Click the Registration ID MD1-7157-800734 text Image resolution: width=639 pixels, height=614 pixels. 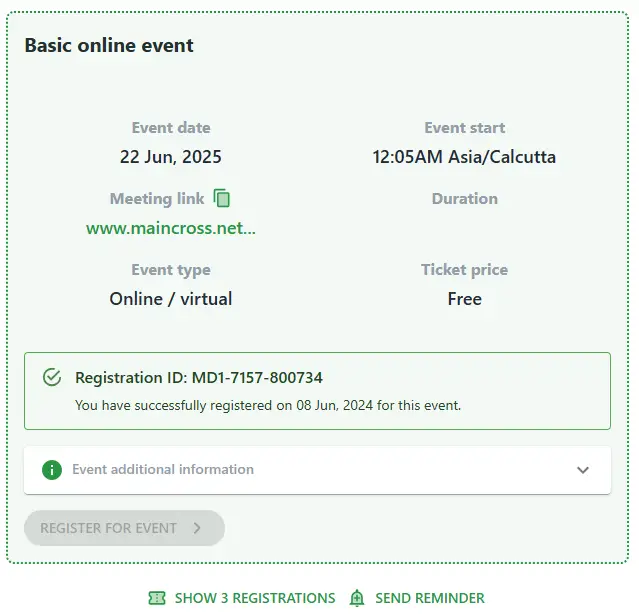[199, 378]
